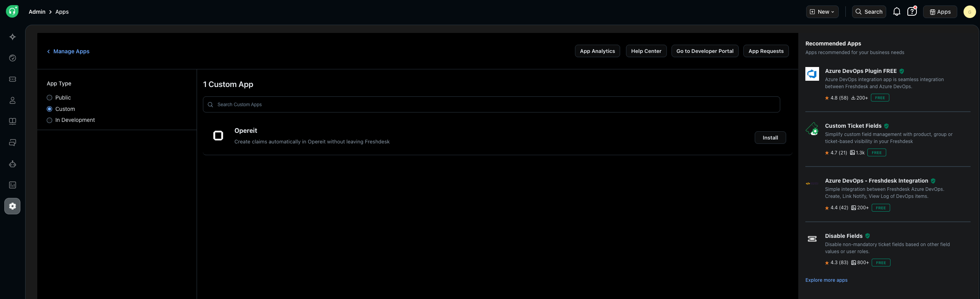Viewport: 980px width, 299px height.
Task: Select the In Development radio option
Action: (x=49, y=120)
